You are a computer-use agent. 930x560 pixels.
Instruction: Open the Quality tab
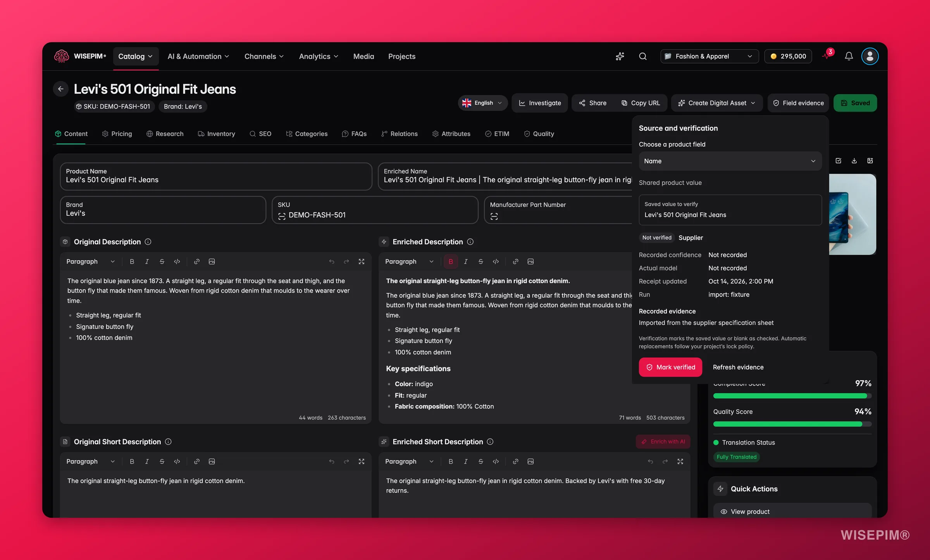(539, 134)
